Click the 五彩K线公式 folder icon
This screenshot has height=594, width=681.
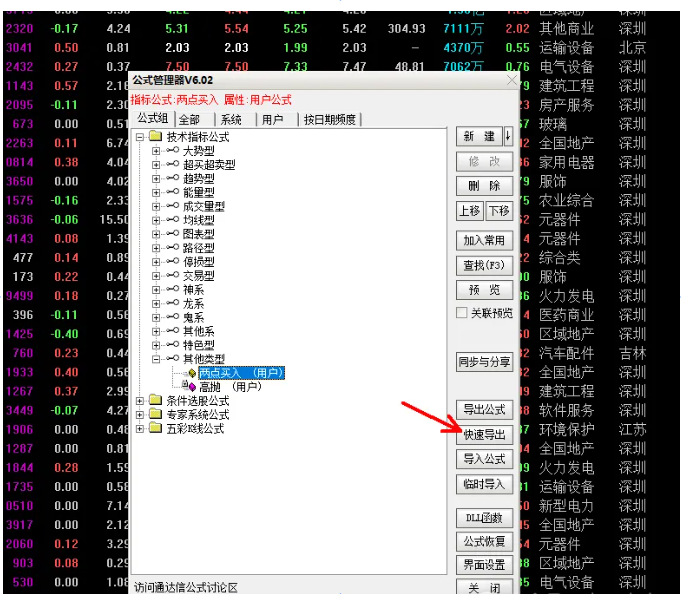155,428
